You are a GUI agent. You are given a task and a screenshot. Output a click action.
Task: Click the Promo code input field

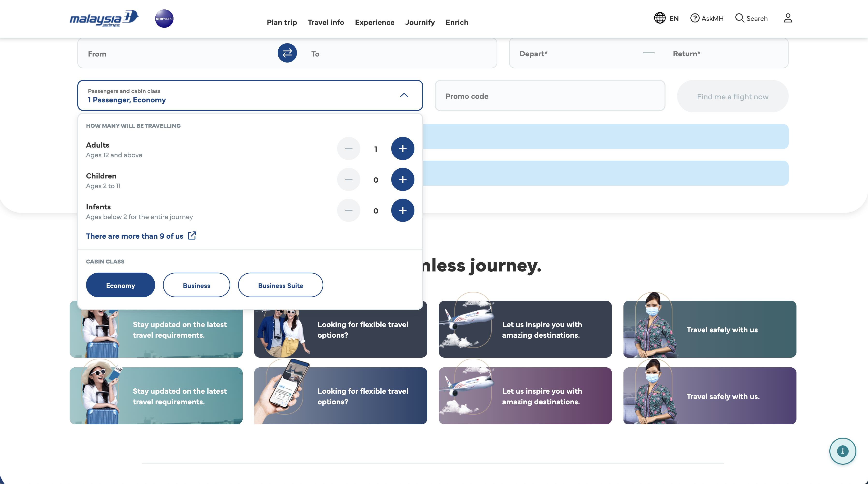(550, 96)
